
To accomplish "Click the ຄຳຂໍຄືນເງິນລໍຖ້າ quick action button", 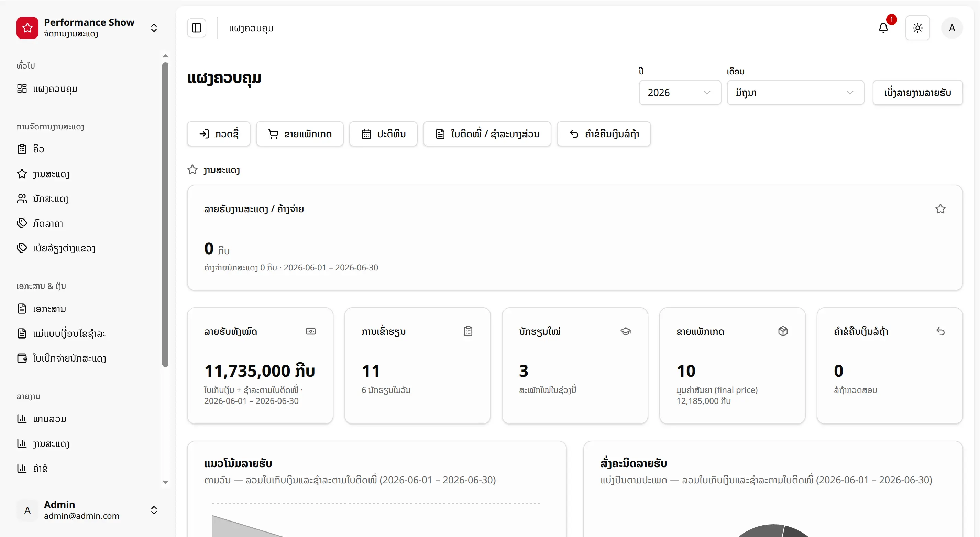I will [x=604, y=134].
